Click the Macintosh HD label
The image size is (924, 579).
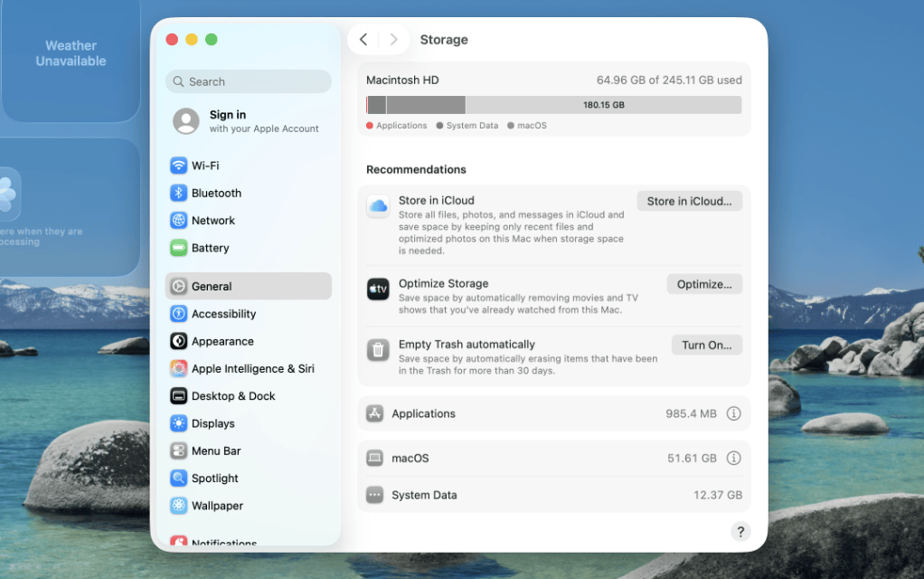(x=402, y=81)
